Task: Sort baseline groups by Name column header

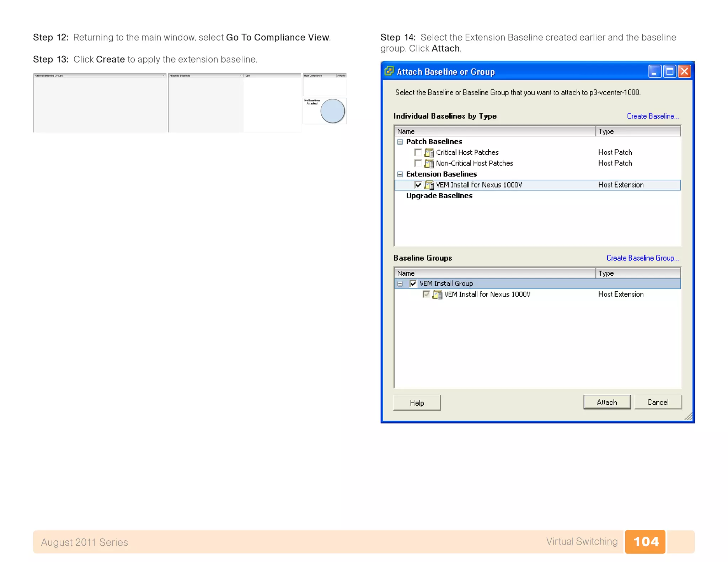Action: point(495,273)
